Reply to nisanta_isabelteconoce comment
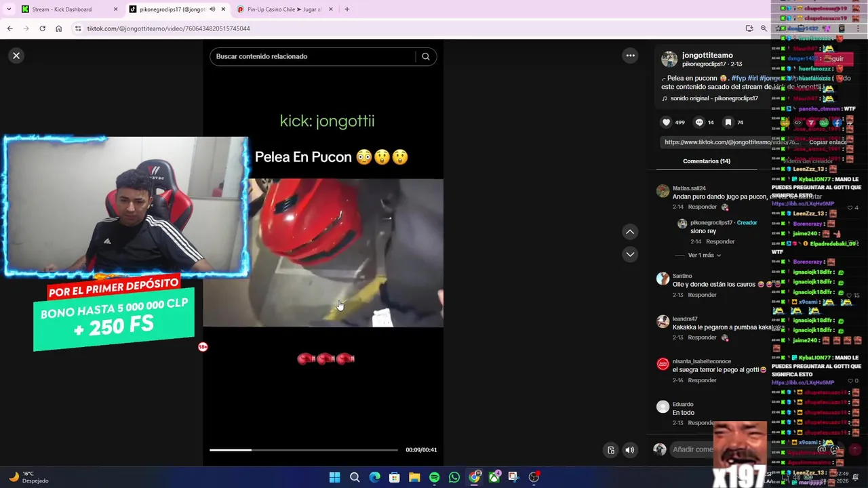 coord(702,380)
